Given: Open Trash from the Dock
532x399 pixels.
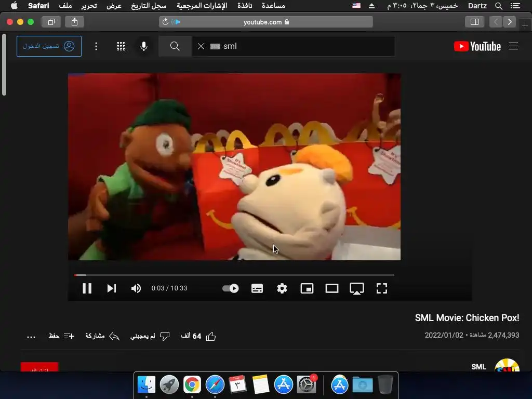Looking at the screenshot, I should coord(385,384).
